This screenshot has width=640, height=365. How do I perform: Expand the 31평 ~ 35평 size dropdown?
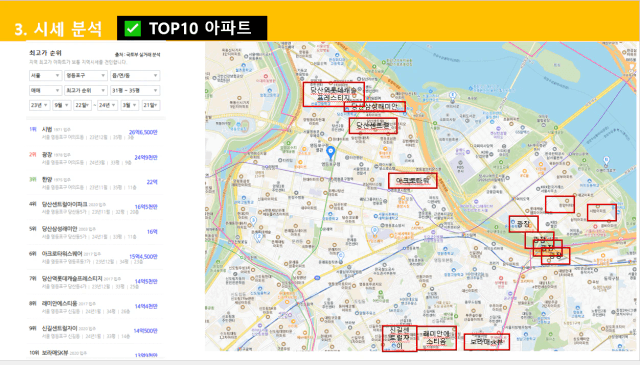(135, 90)
